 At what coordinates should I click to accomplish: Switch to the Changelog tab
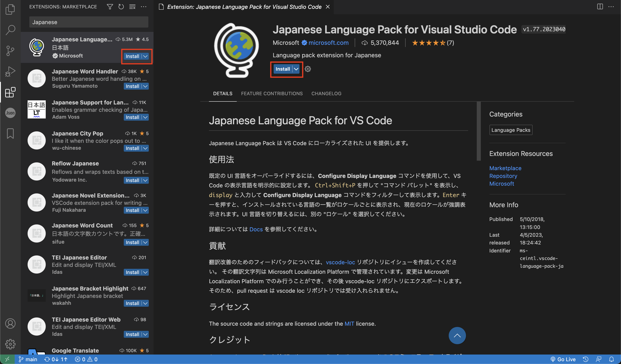click(x=326, y=93)
